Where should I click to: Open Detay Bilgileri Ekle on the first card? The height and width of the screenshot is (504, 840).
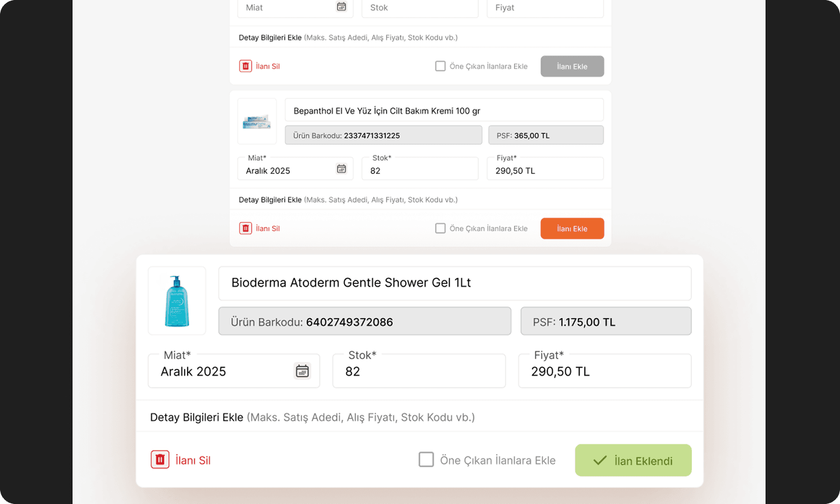270,37
